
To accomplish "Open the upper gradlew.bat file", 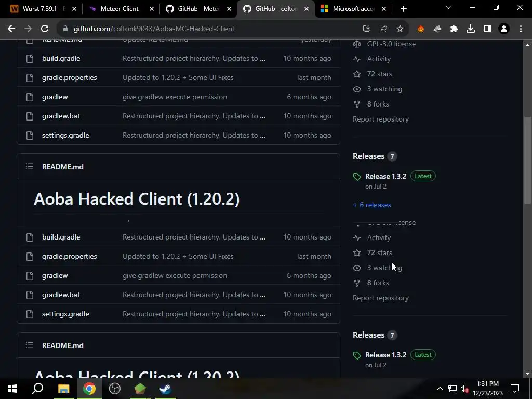I will coord(61,116).
